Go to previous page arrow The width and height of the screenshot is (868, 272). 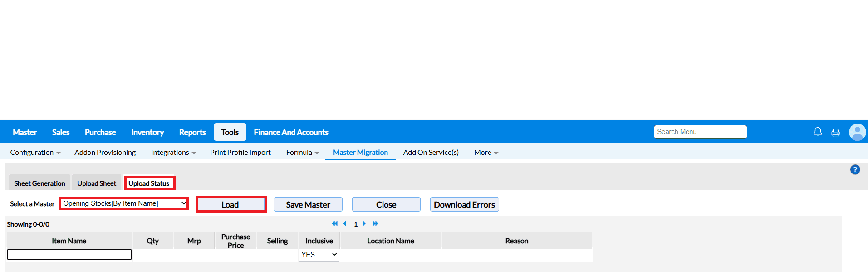click(x=345, y=223)
